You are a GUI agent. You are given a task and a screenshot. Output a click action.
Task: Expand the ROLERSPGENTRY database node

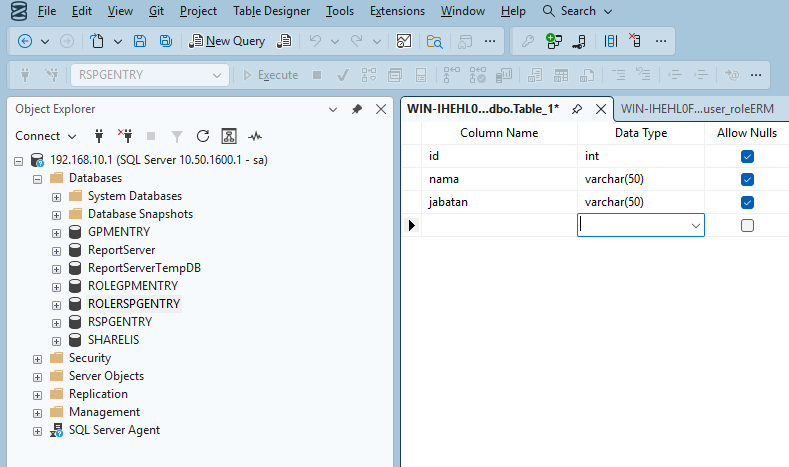click(x=56, y=305)
